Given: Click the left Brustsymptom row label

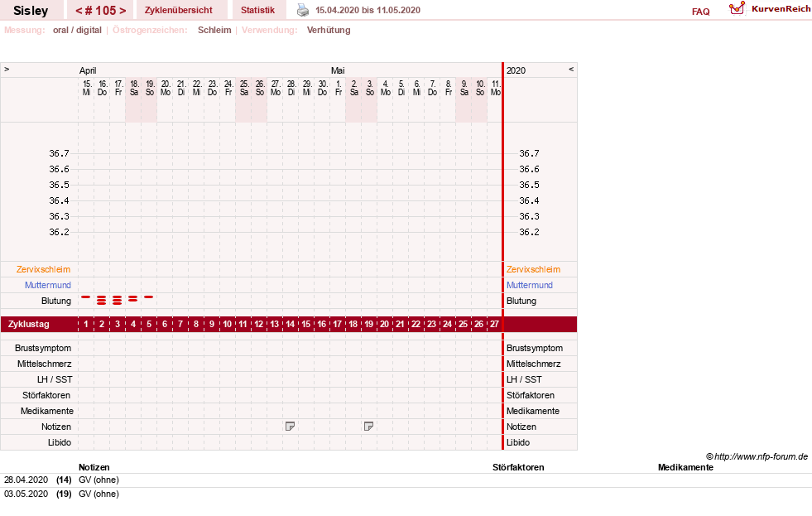Looking at the screenshot, I should (43, 348).
